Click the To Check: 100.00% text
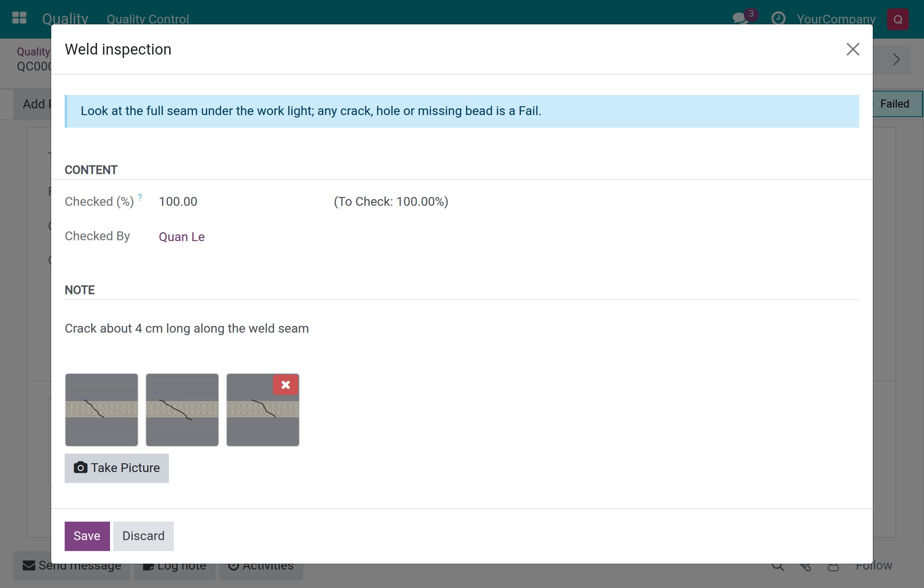 391,202
